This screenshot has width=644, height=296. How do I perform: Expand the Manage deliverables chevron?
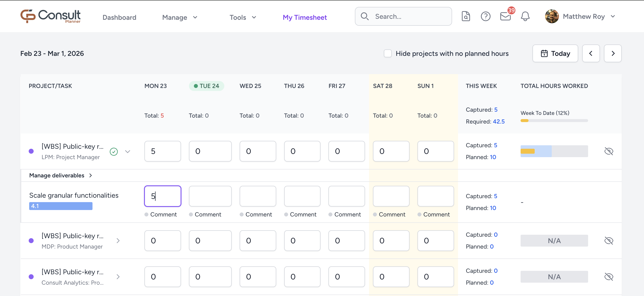(91, 176)
